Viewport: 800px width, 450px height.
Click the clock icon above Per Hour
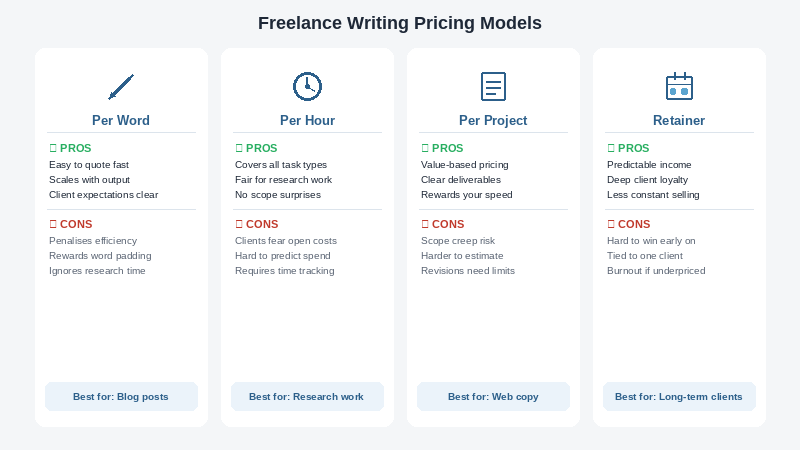pos(307,86)
